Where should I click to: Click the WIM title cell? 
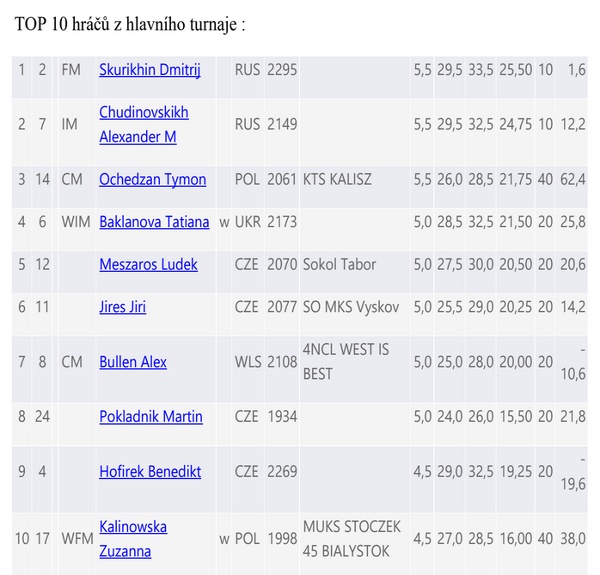76,222
